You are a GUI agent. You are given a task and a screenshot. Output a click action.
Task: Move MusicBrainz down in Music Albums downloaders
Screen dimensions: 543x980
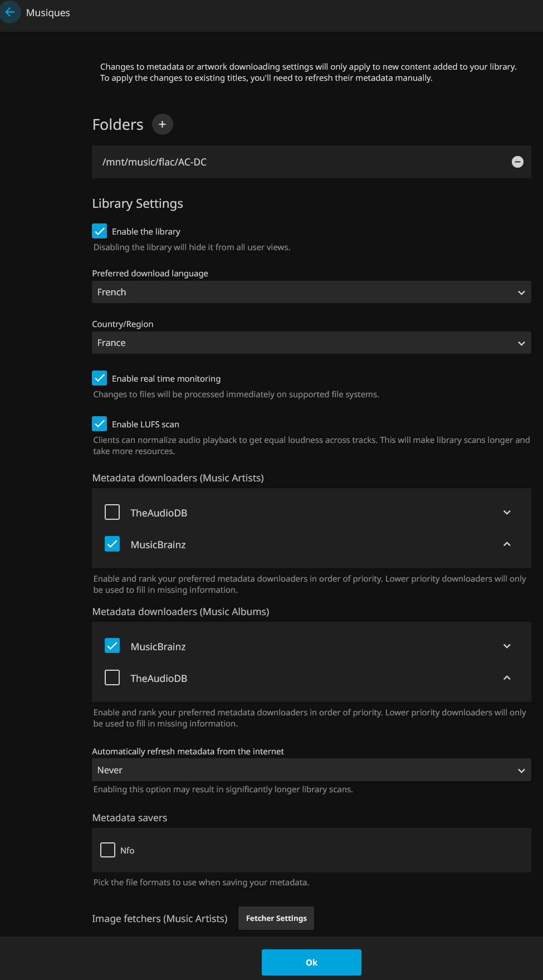click(507, 646)
